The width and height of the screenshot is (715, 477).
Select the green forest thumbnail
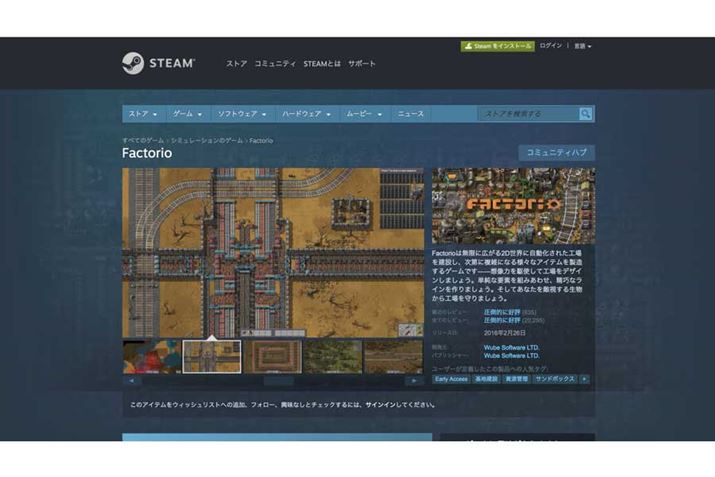[x=333, y=357]
